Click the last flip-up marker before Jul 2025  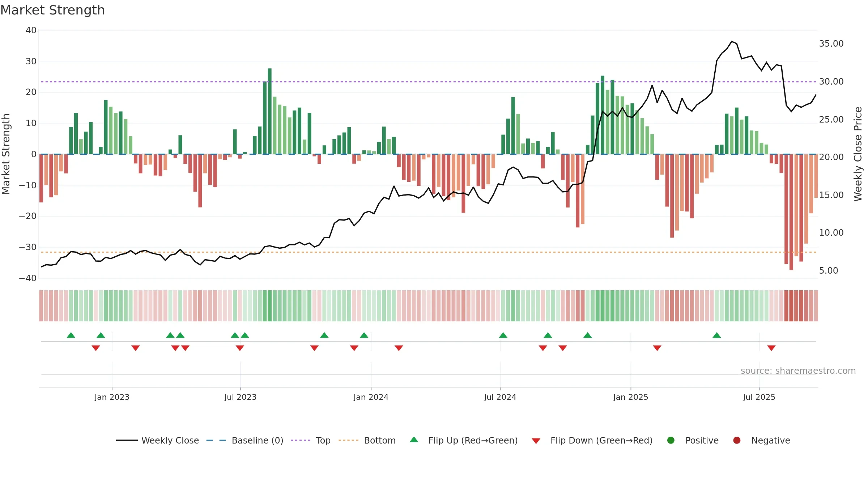(717, 335)
